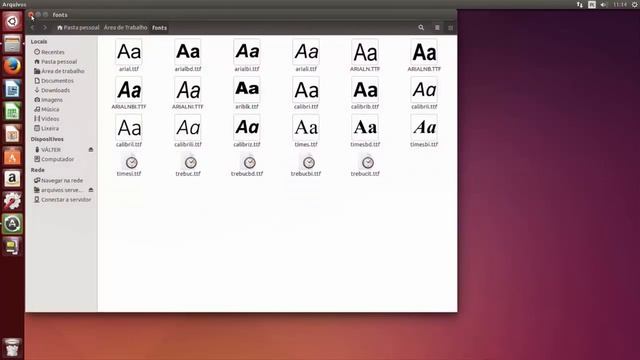
Task: Open System Settings from launcher
Action: coord(12,201)
